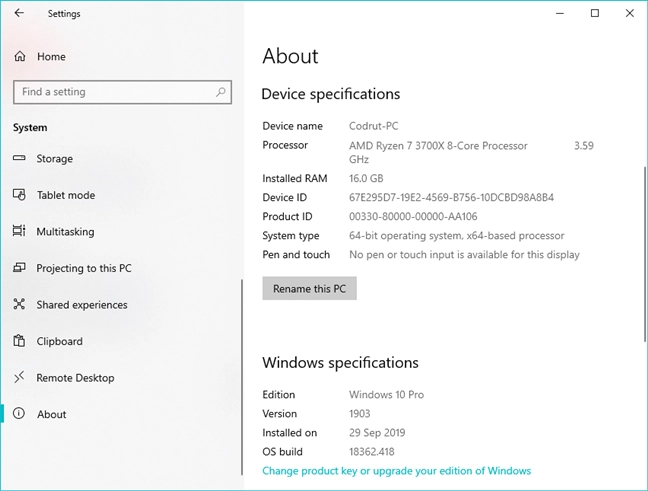Click the Home house icon
Viewport: 648px width, 491px height.
click(20, 56)
